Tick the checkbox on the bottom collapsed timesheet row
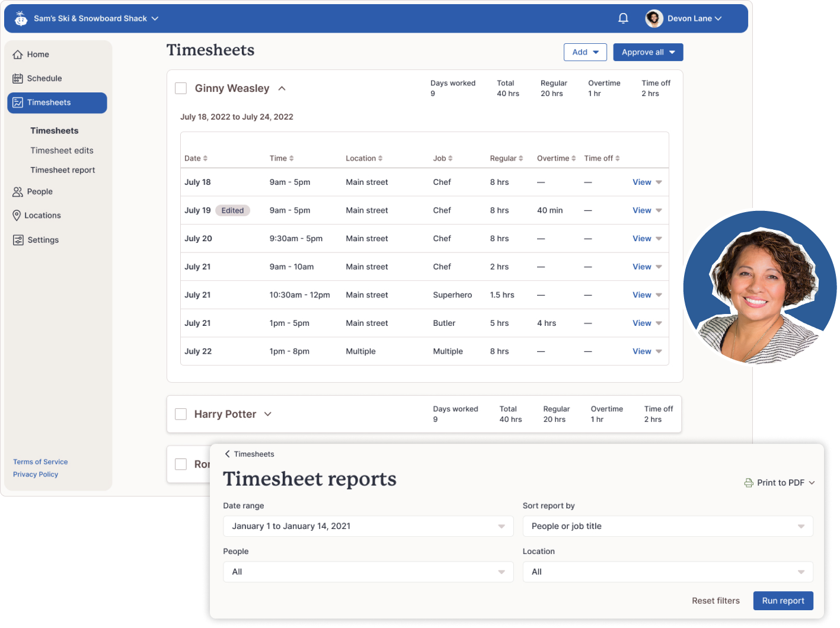 pyautogui.click(x=181, y=464)
